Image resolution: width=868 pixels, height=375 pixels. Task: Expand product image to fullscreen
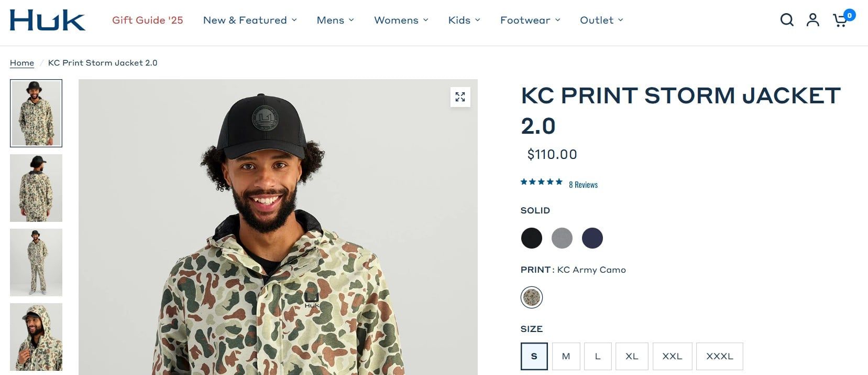coord(460,97)
